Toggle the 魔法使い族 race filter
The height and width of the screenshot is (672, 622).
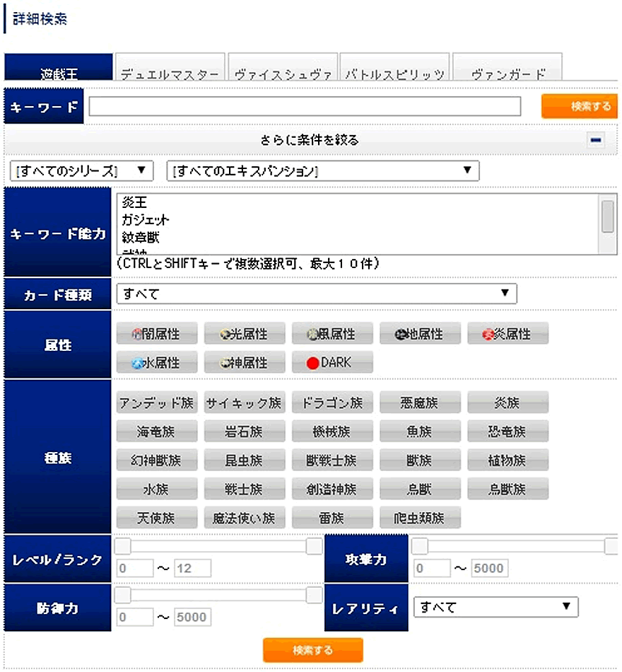coord(245,518)
